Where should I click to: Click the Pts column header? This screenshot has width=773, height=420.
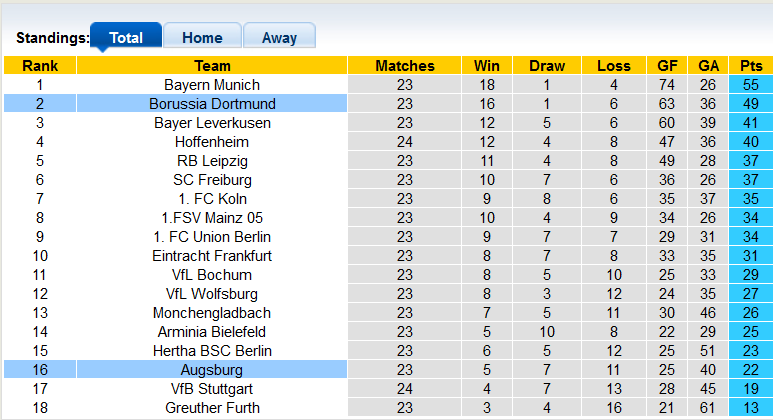(751, 66)
